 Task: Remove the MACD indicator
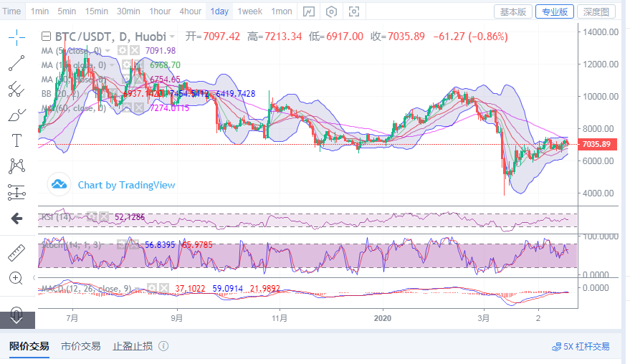(x=164, y=289)
